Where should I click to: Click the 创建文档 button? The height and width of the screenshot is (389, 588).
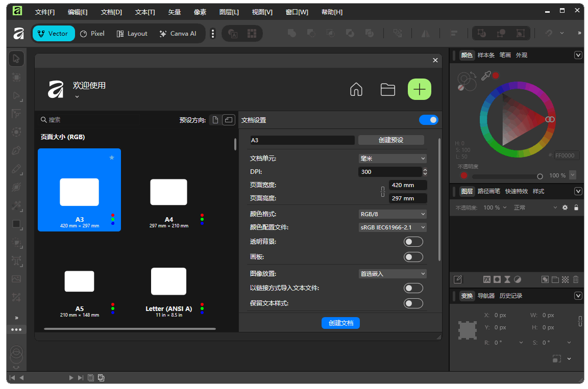(340, 323)
